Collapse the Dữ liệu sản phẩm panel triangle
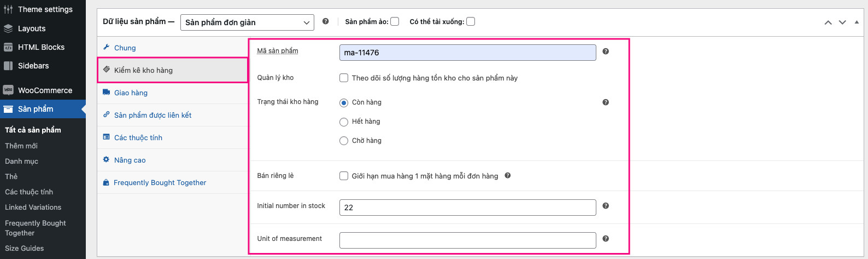The height and width of the screenshot is (259, 868). 857,22
